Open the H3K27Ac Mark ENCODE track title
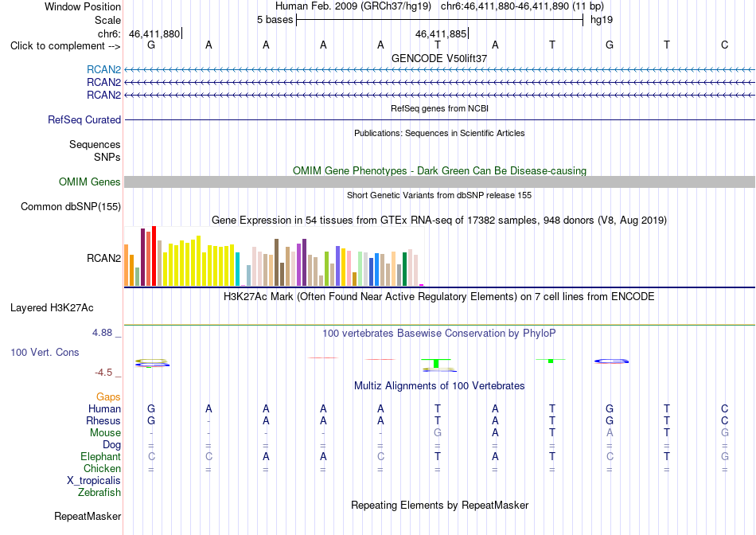Screen dimensions: 756x535 pyautogui.click(x=439, y=297)
